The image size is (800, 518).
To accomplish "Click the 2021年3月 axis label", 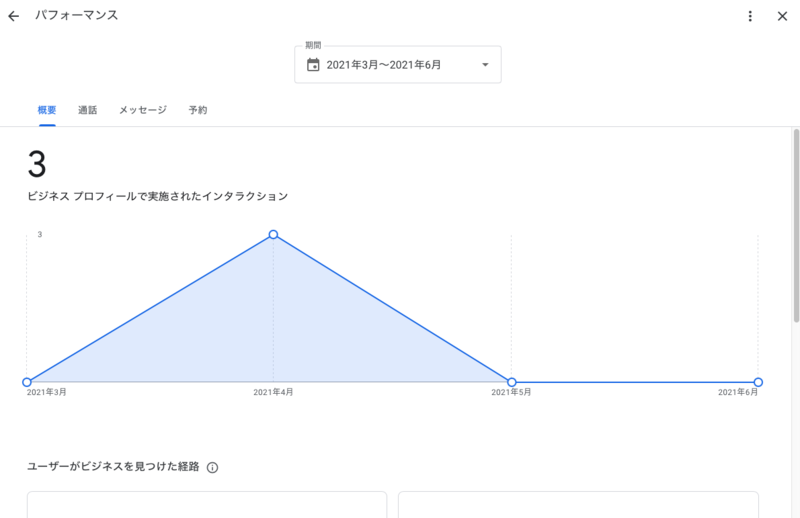I will 46,392.
